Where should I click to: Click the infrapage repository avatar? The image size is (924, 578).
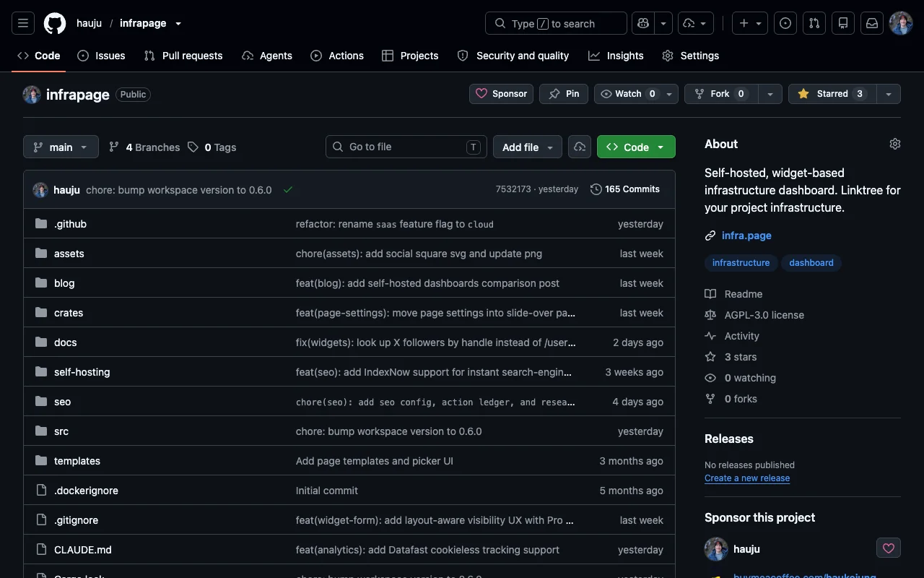(32, 95)
